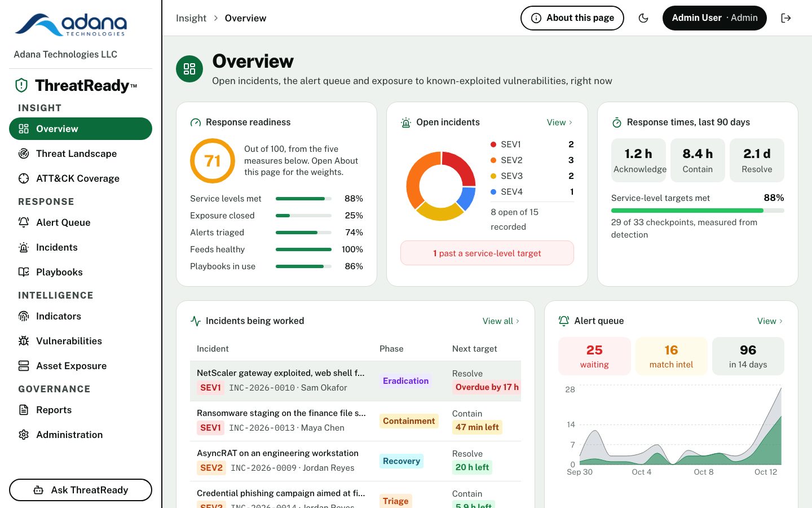Click the Alert queue View link
Image resolution: width=812 pixels, height=508 pixels.
point(770,321)
